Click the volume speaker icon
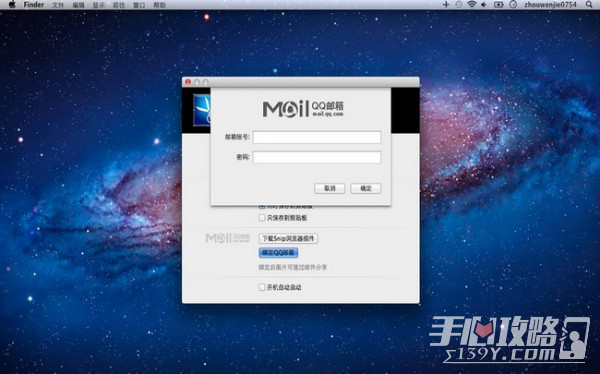Screen dimensions: 600x374 tap(484, 5)
